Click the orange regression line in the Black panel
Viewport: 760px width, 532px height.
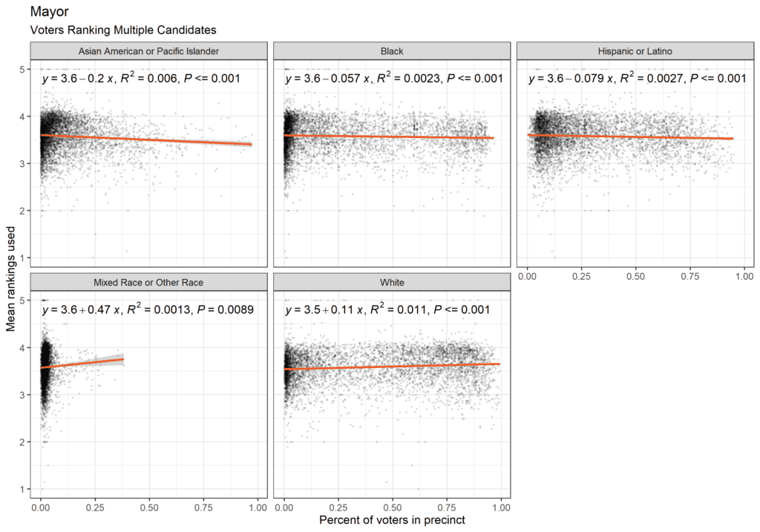392,137
